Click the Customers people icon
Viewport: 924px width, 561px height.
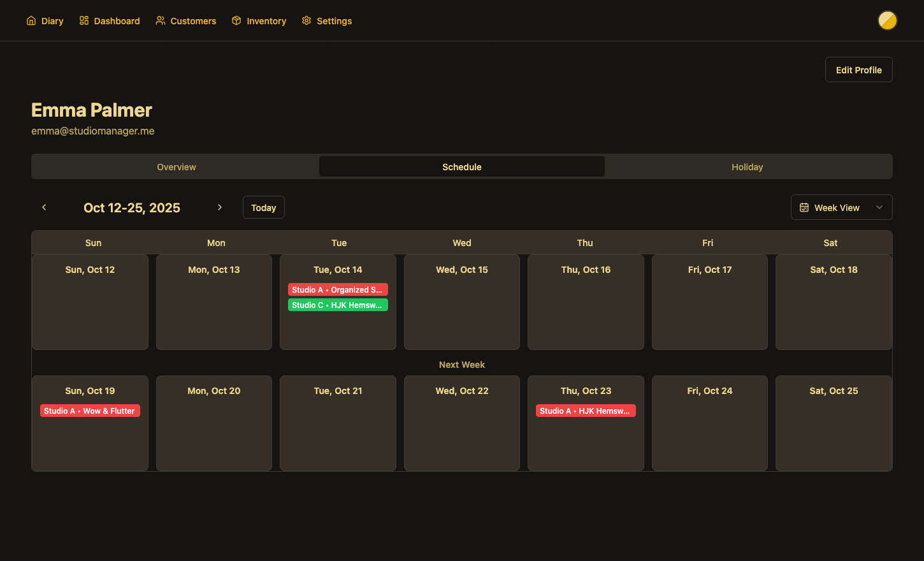pos(161,21)
